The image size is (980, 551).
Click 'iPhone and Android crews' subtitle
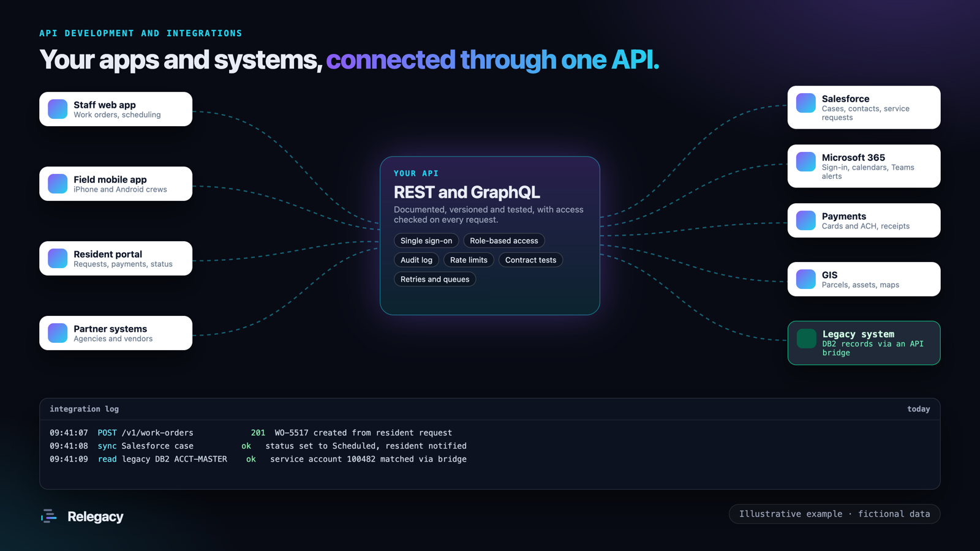tap(120, 190)
